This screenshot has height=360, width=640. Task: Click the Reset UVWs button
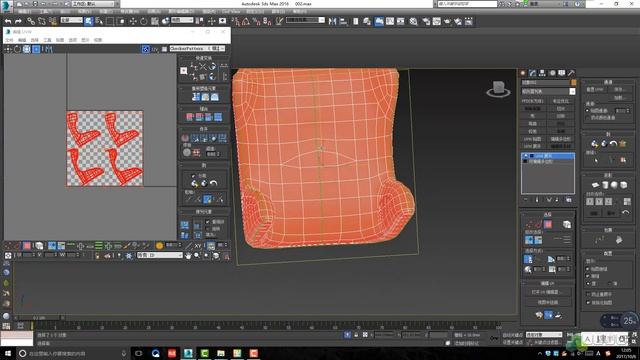point(595,89)
